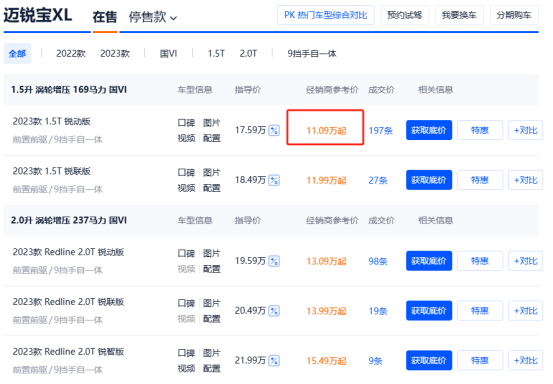Open 视频 for 1.5T 锐动版
553x384 pixels.
coord(186,138)
